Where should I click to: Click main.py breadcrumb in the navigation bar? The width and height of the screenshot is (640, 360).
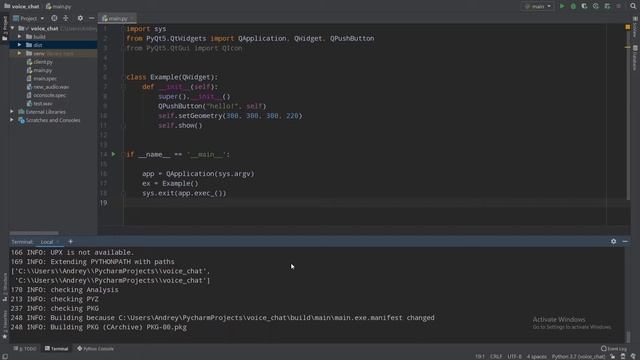59,6
